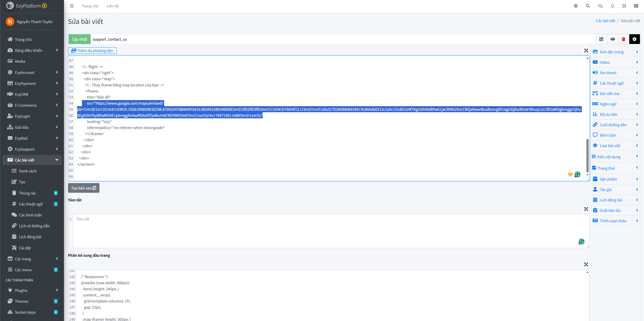The image size is (644, 321).
Task: Collapse the Các bài viết sidebar menu
Action: click(32, 160)
